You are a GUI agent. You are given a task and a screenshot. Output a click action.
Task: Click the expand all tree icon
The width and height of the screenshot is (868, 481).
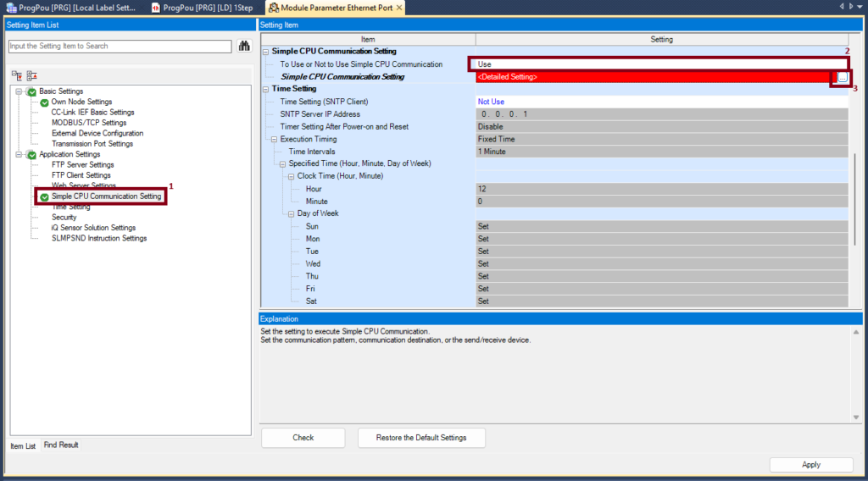[17, 75]
